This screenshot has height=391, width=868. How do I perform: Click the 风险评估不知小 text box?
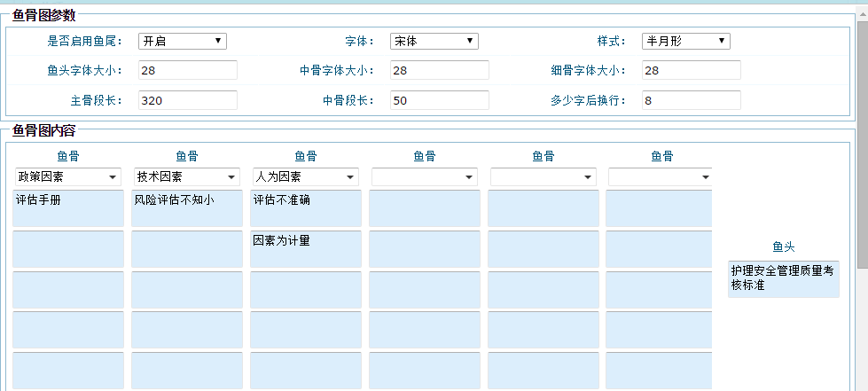[186, 208]
